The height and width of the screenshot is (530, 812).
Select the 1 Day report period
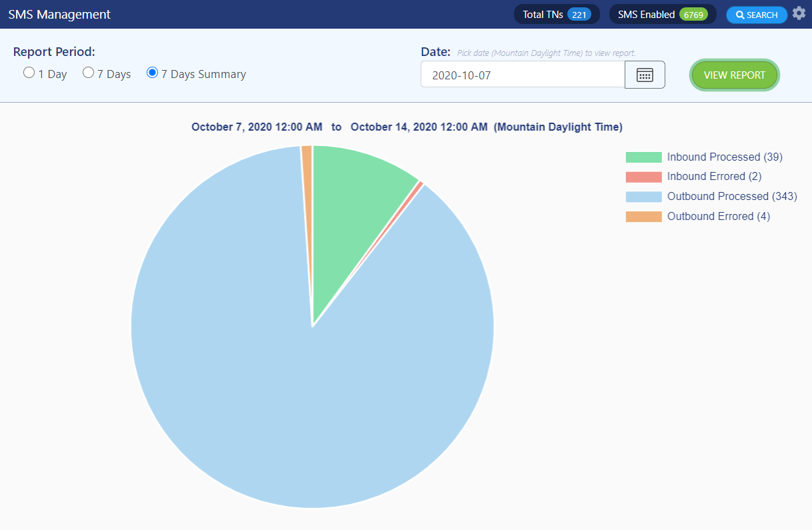click(29, 73)
